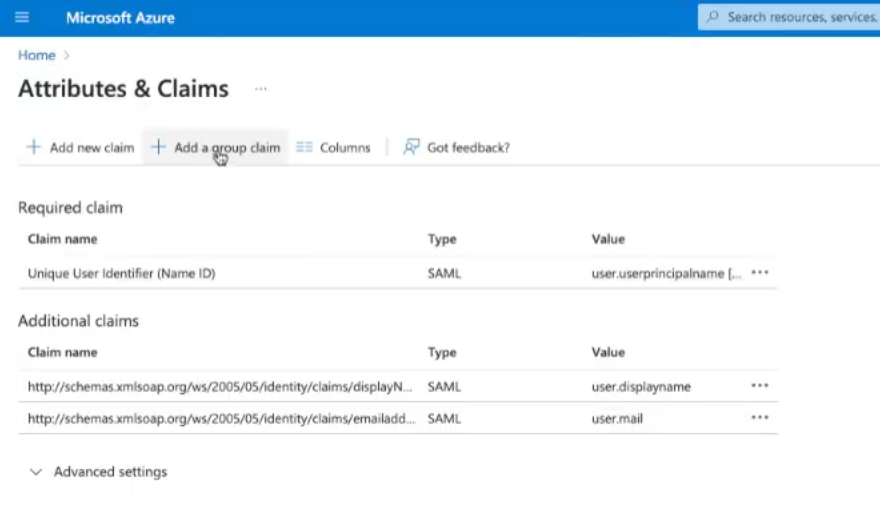The image size is (880, 508).
Task: Open the displayname claim schema entry
Action: [220, 386]
